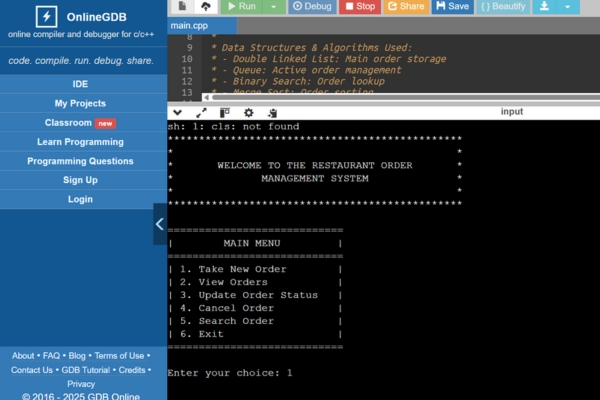
Task: Open the About link
Action: point(23,356)
